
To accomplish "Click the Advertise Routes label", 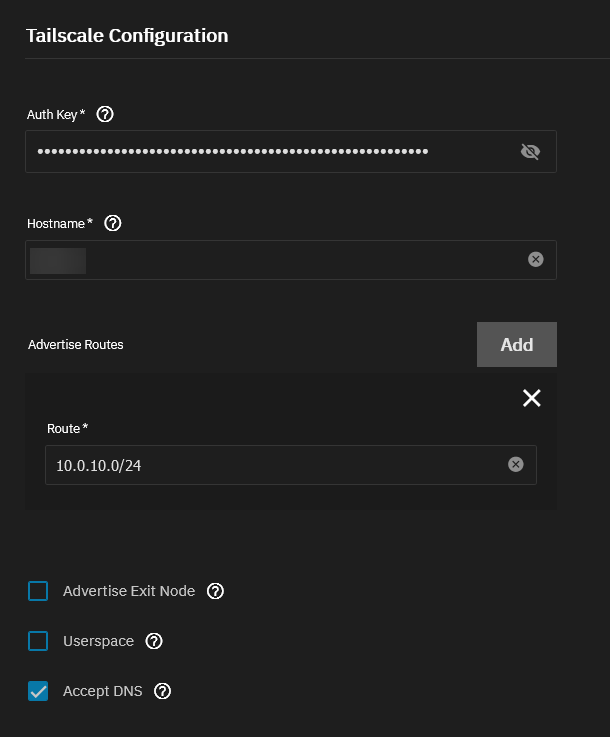I will (x=76, y=345).
